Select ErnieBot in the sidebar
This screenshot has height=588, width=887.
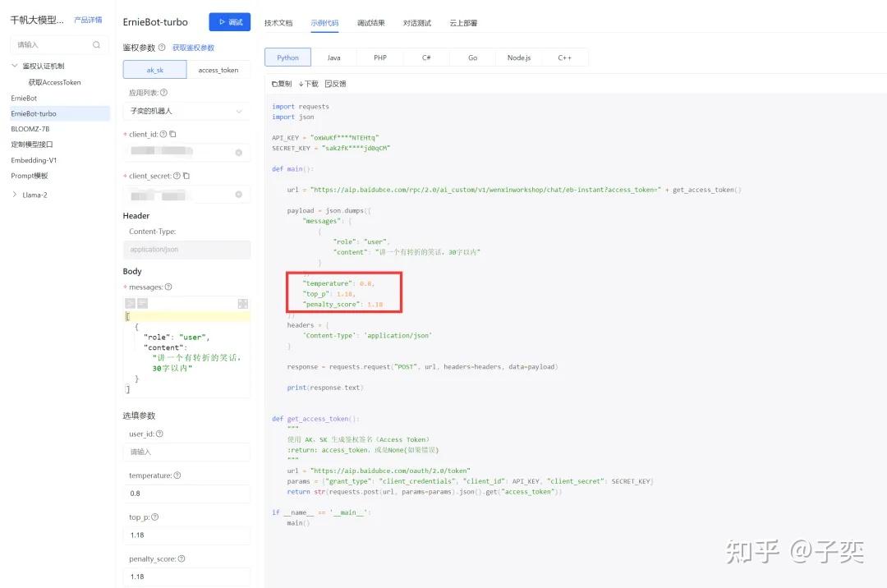pos(24,98)
